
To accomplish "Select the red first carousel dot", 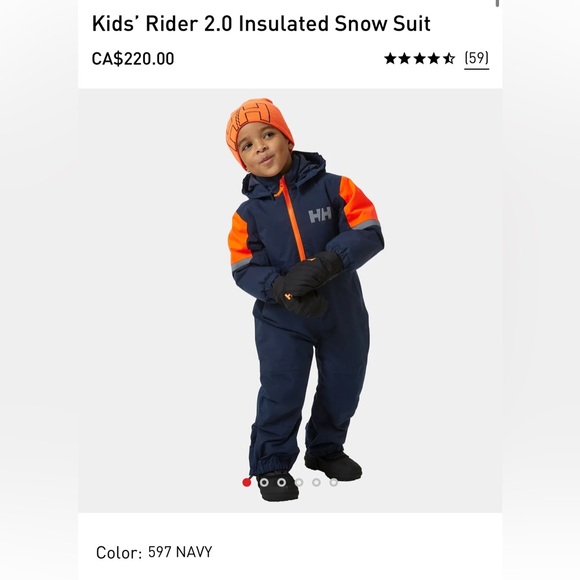I will pos(246,482).
